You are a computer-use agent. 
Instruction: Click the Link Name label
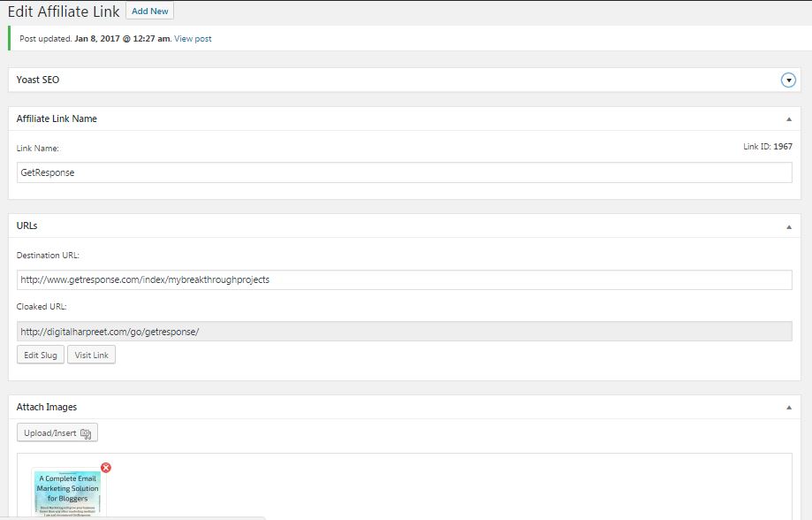[x=38, y=149]
